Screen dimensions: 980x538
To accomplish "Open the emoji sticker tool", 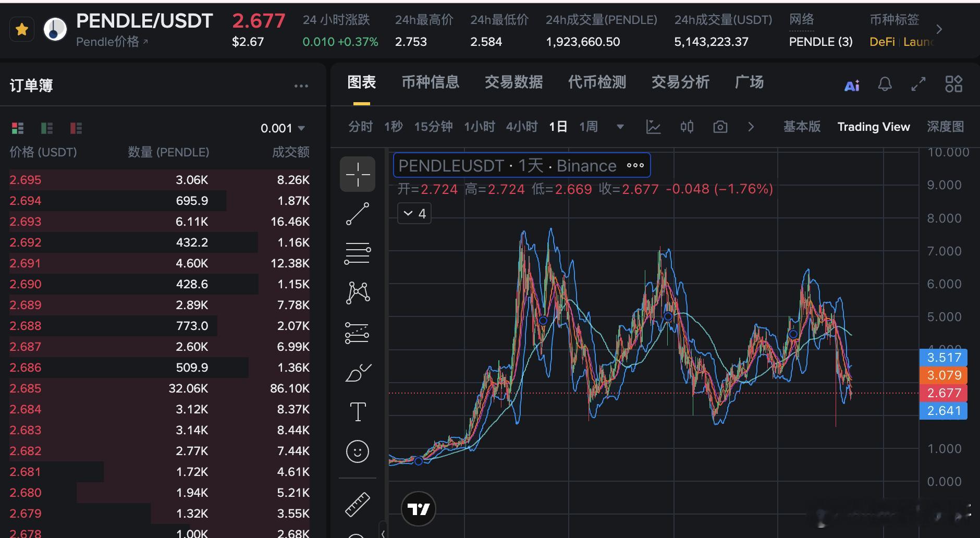I will 358,451.
